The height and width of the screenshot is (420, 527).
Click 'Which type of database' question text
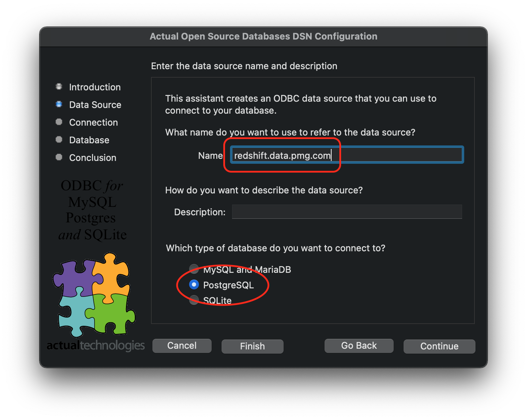click(x=275, y=248)
